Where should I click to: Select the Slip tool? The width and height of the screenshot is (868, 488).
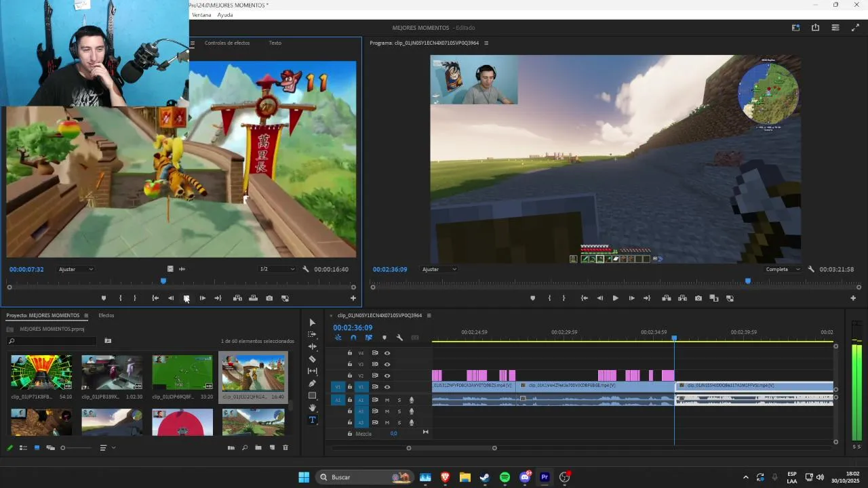point(312,371)
